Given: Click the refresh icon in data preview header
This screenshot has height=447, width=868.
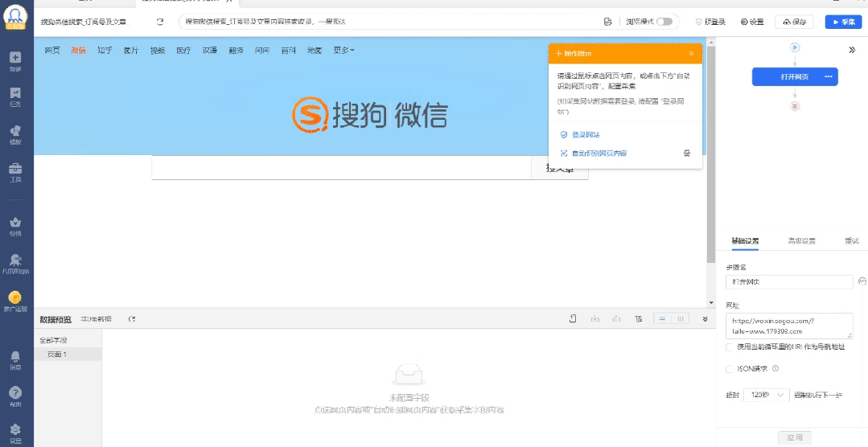Looking at the screenshot, I should point(132,319).
